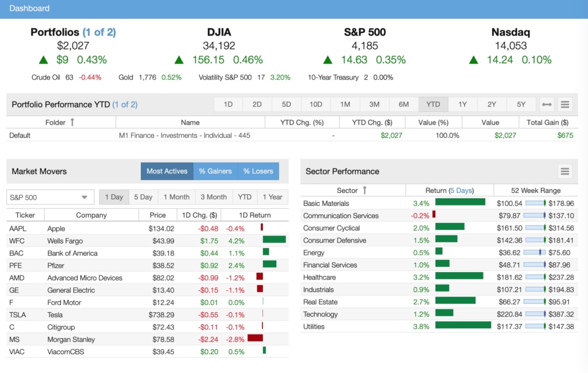Click the Sector column sort arrow
This screenshot has width=588, height=373.
click(x=365, y=191)
